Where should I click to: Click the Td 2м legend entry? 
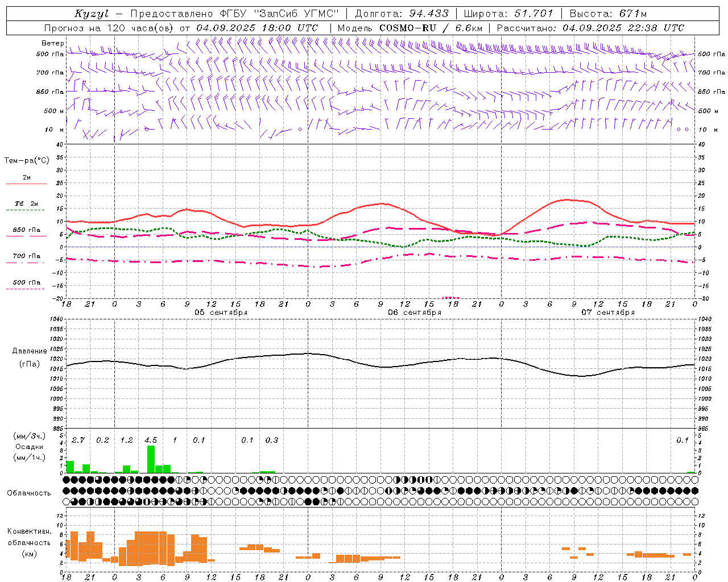(26, 203)
